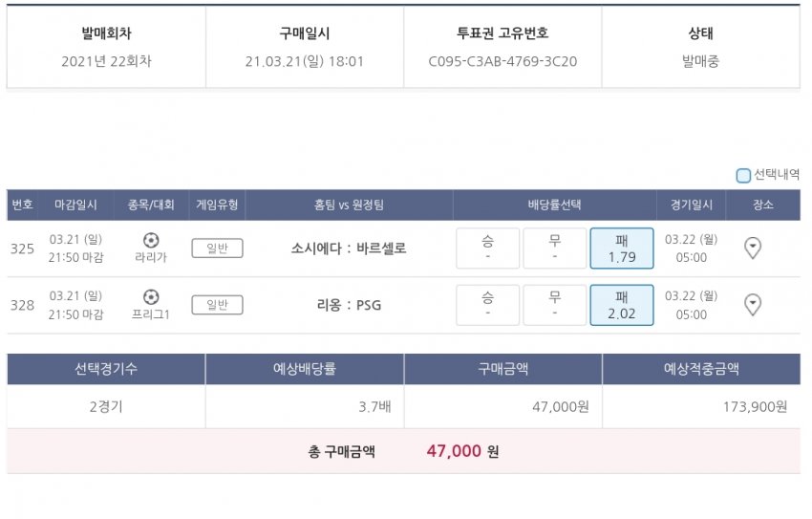Select 승 for 소시에다 vs 바르셀로

coord(488,249)
